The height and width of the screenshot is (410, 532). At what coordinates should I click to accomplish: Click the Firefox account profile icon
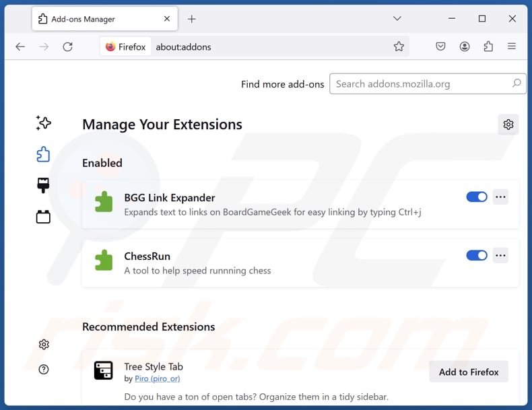(465, 46)
